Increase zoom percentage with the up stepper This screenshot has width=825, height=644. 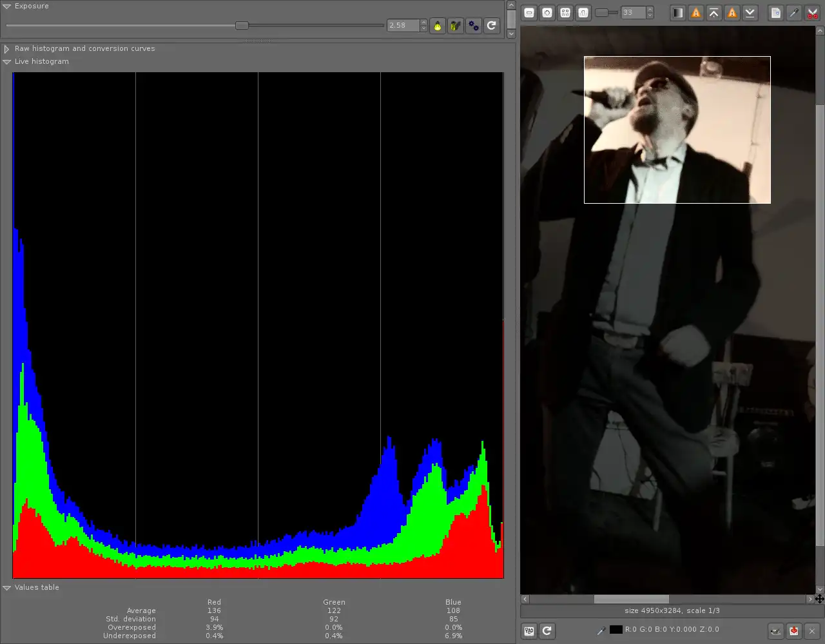(x=650, y=9)
